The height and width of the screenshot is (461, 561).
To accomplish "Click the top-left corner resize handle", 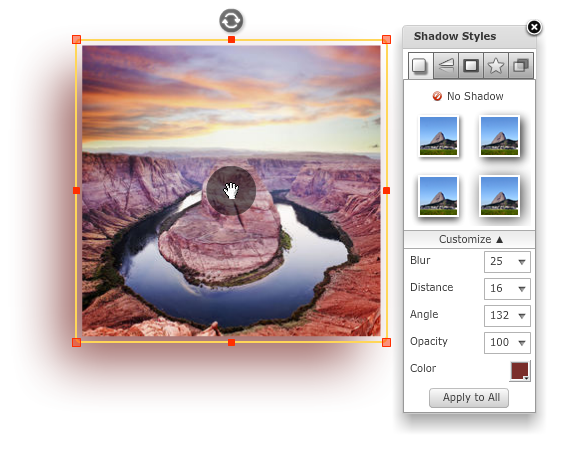I will (77, 39).
